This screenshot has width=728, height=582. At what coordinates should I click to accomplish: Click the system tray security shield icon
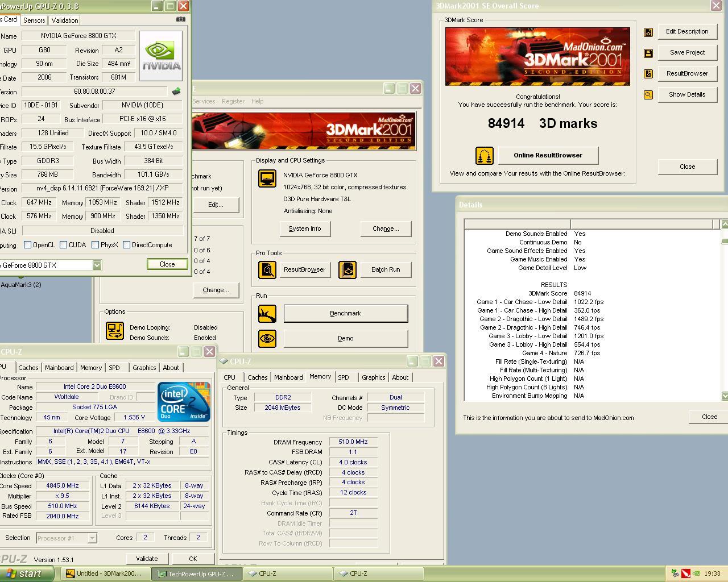click(x=686, y=573)
